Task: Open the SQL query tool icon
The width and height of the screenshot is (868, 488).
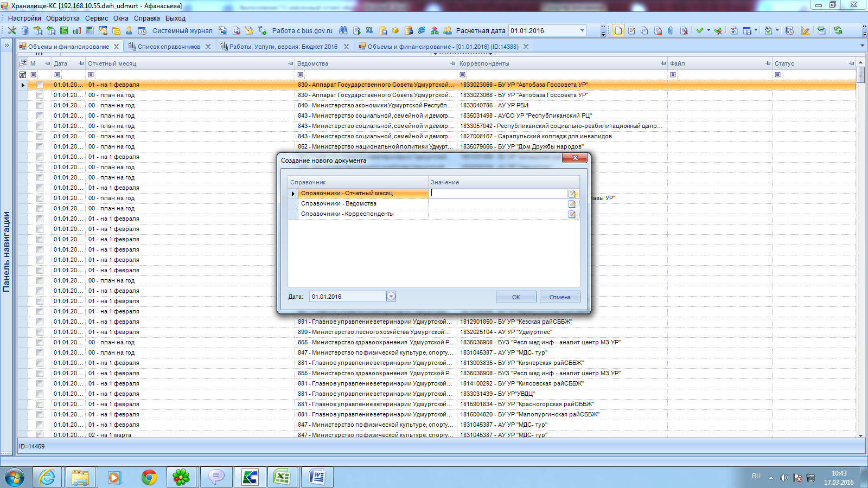Action: tap(369, 31)
